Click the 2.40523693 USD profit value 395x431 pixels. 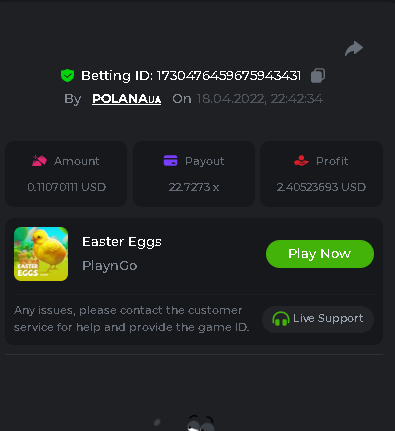tap(321, 187)
